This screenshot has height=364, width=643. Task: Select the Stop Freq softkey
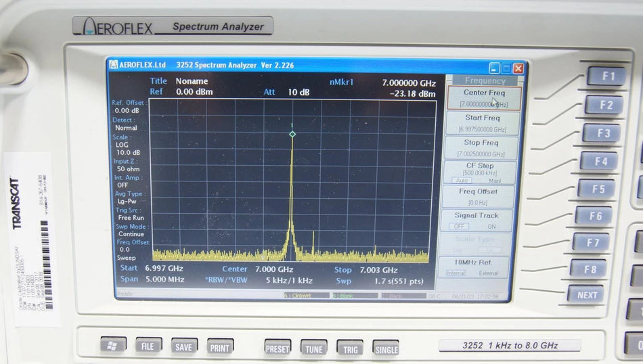pos(481,148)
